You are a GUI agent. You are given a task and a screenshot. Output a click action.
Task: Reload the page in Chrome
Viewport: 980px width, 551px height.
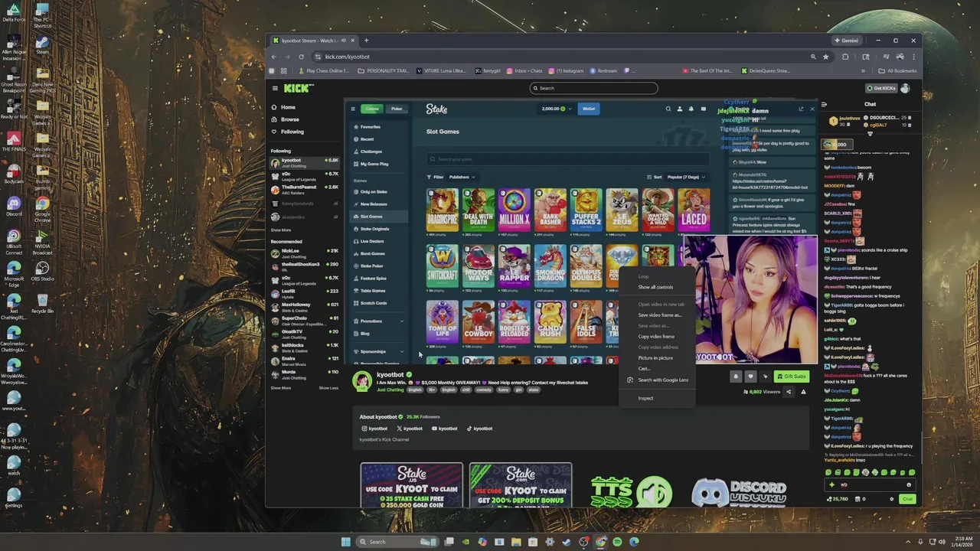(301, 57)
